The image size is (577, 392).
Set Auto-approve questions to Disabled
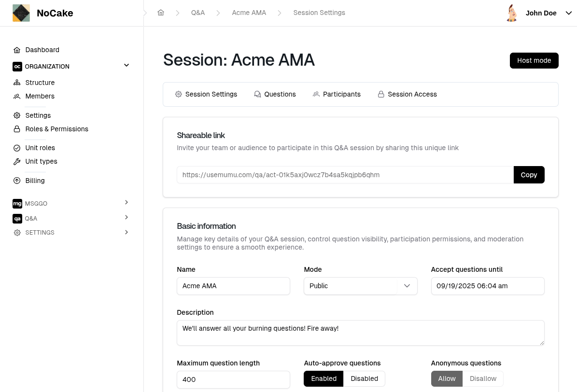(x=364, y=379)
